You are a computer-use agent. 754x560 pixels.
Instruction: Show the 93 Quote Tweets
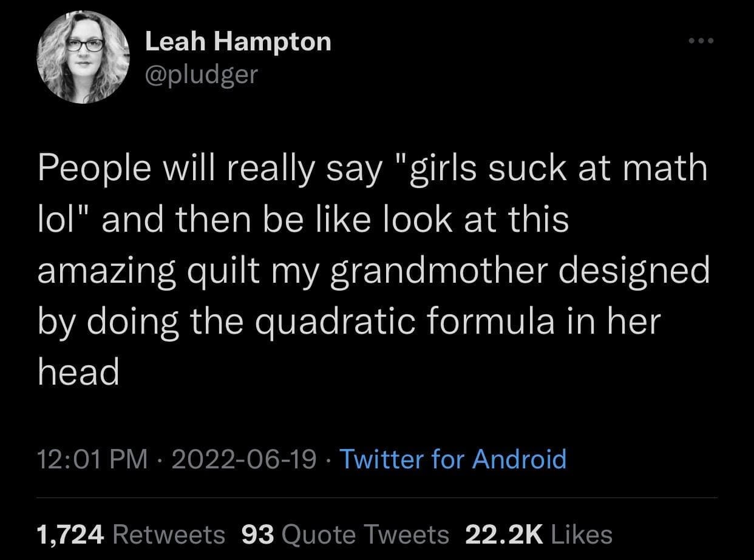(345, 535)
